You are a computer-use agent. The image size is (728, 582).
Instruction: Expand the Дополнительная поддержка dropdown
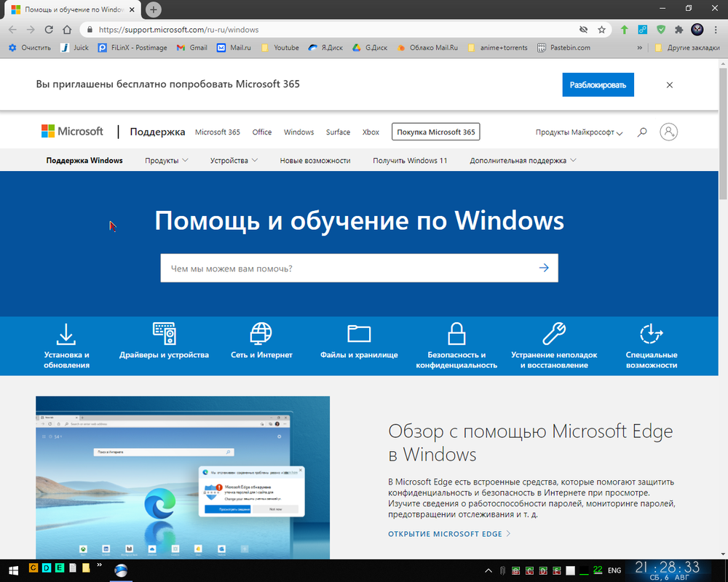pyautogui.click(x=523, y=161)
